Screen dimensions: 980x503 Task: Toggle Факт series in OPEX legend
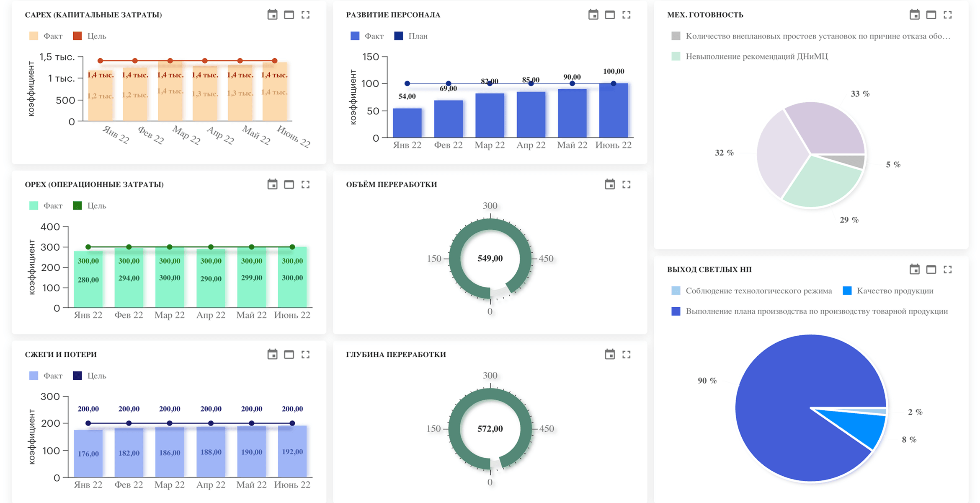click(46, 206)
